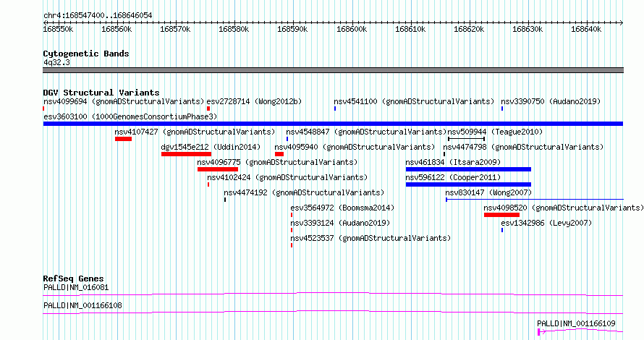644x340 pixels.
Task: Click the 168600k ruler tick label
Action: tap(352, 29)
